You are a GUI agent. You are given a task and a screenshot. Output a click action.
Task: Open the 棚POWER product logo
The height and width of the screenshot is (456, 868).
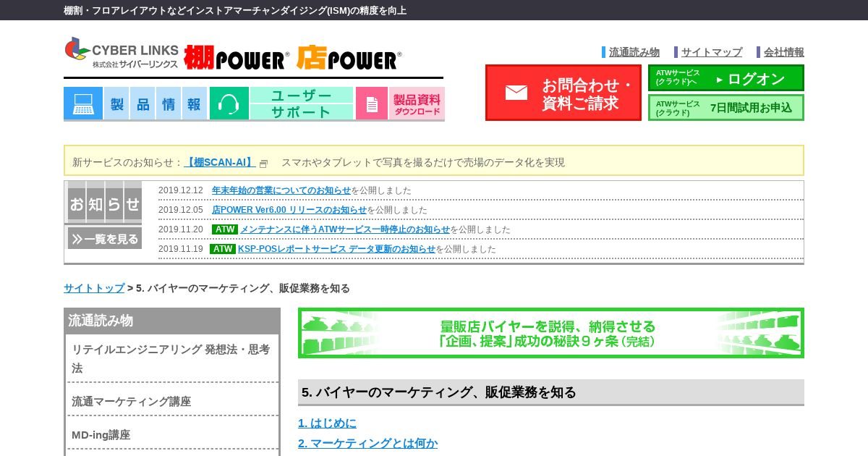(x=237, y=58)
